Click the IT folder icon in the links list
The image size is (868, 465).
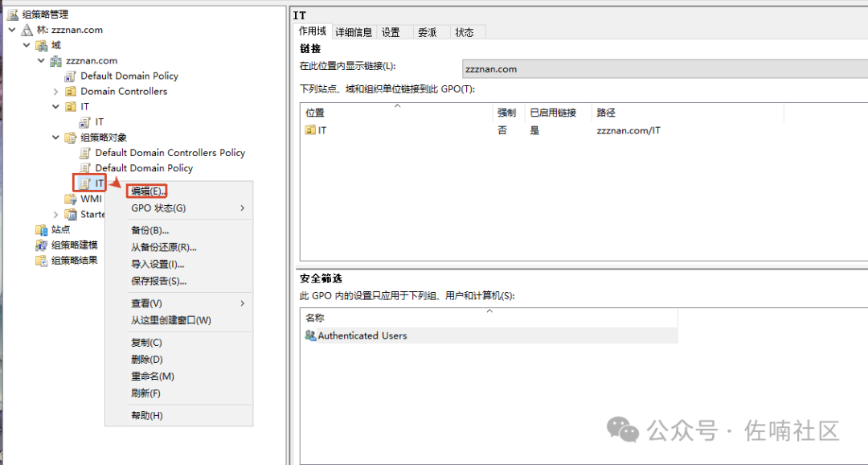tap(310, 130)
